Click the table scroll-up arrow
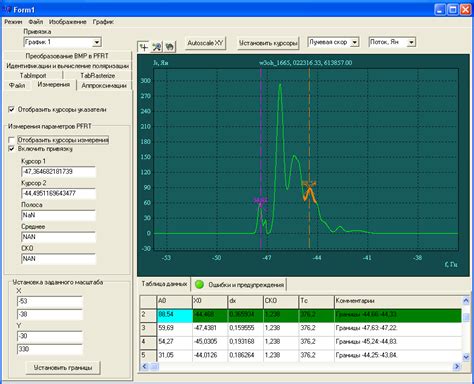This screenshot has height=384, width=474. pyautogui.click(x=466, y=301)
